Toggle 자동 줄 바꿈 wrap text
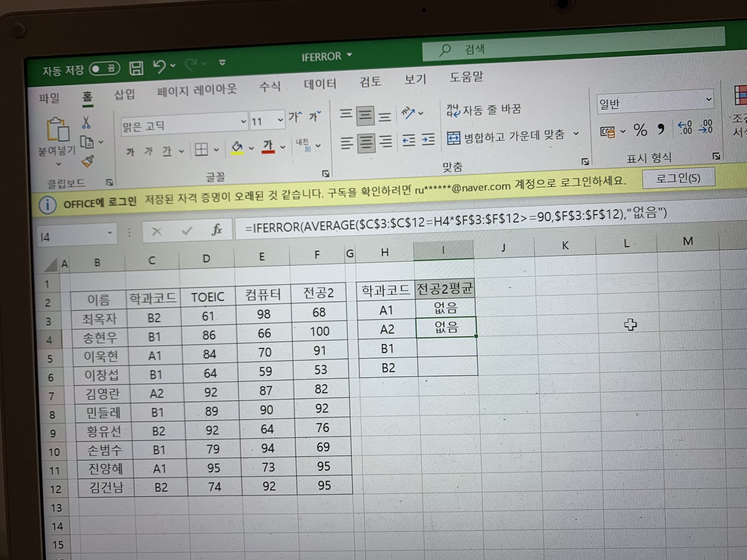 coord(483,109)
